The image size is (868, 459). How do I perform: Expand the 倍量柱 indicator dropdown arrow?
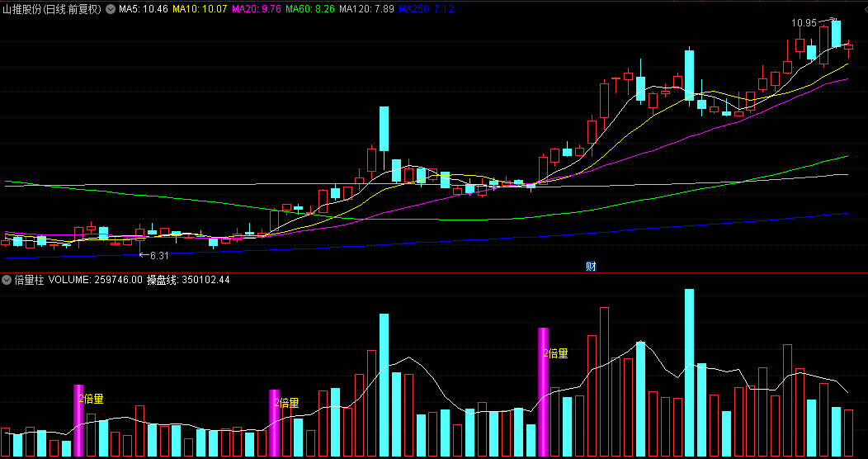(x=7, y=280)
